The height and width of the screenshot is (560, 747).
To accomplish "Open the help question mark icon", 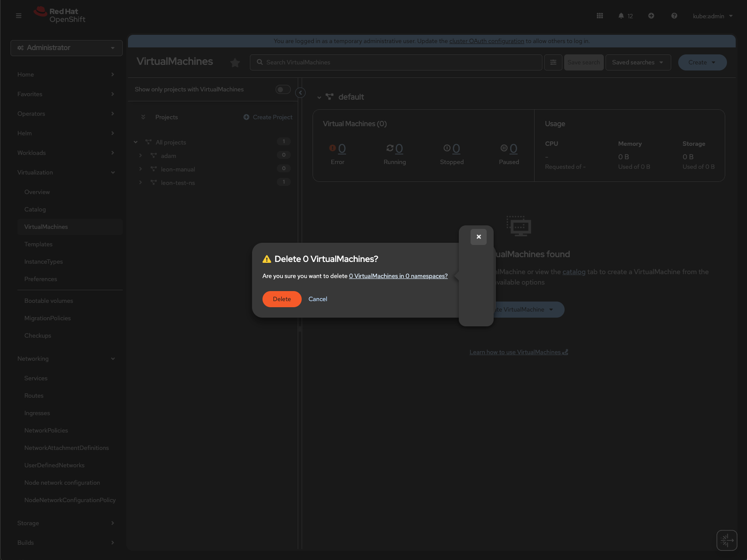I will point(674,16).
